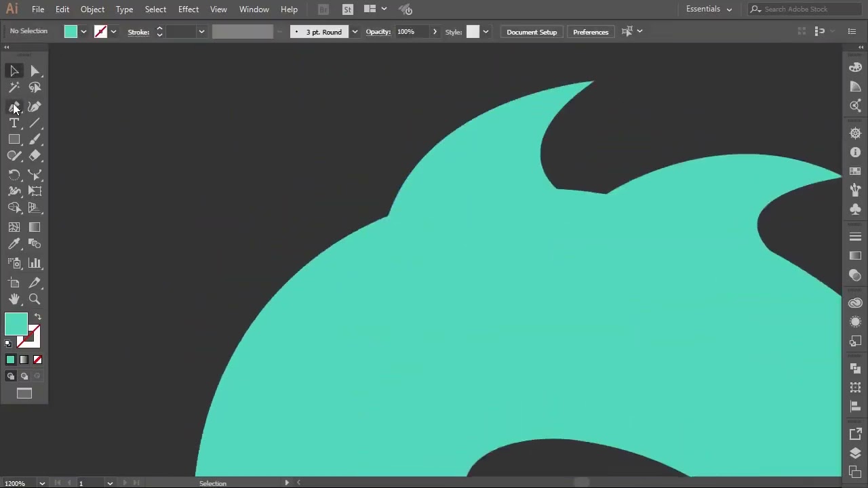This screenshot has height=488, width=868.
Task: Open the Window menu
Action: coord(254,9)
